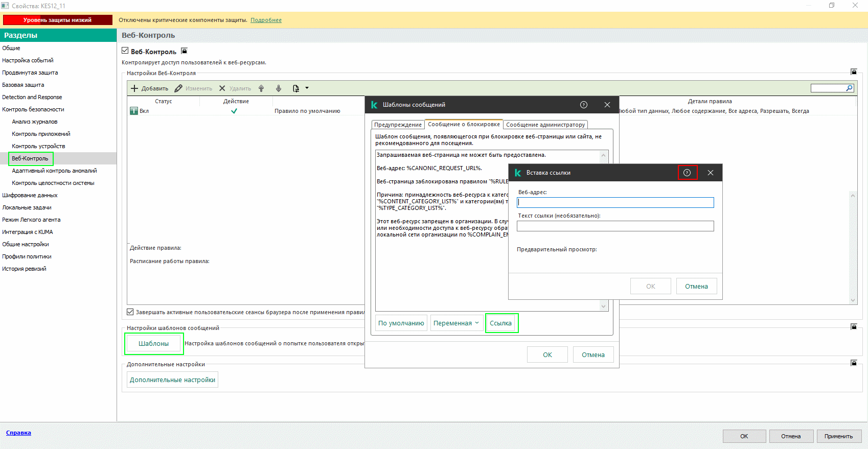The image size is (868, 449).
Task: Open the Сообщение администратору tab
Action: tap(545, 125)
